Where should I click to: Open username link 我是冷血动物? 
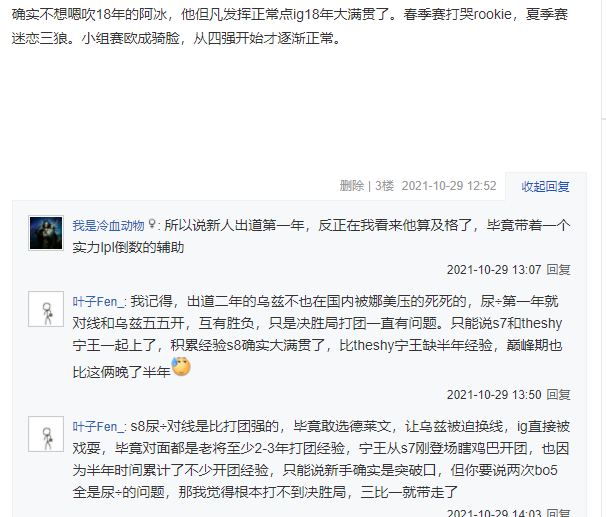pos(108,225)
